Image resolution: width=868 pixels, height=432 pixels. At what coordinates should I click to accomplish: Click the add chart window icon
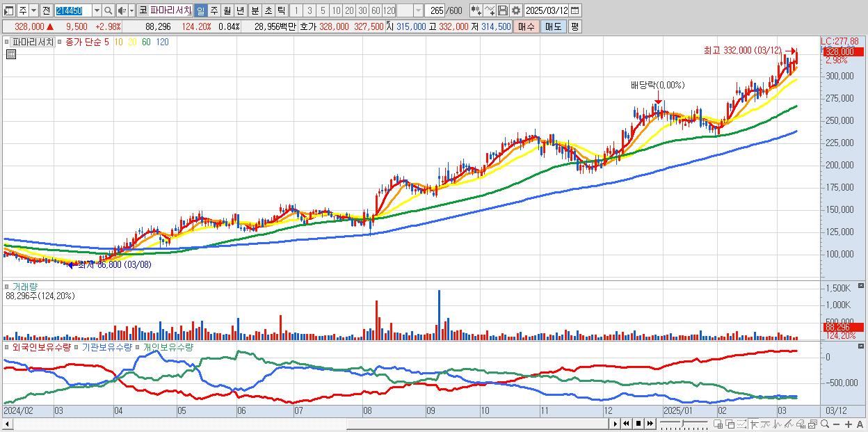coord(718,424)
